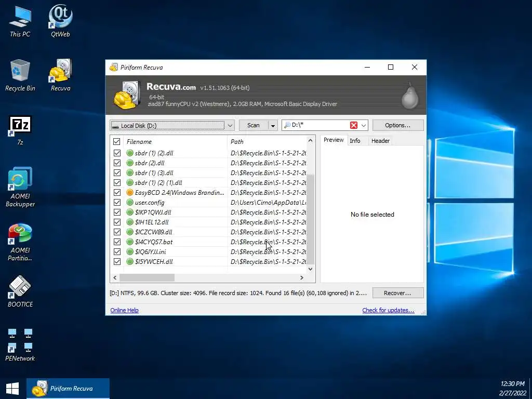Clear the filter with red X icon

[x=353, y=125]
